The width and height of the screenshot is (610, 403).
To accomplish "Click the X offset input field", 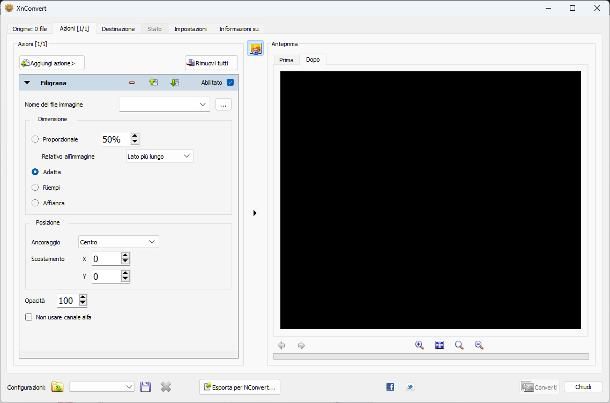I will [x=106, y=259].
